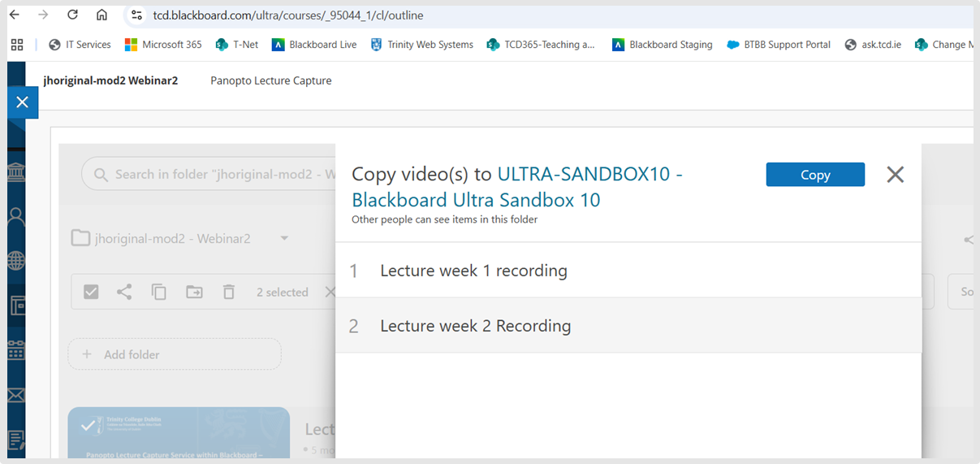The height and width of the screenshot is (464, 980).
Task: Click the browser forward arrow
Action: [43, 15]
